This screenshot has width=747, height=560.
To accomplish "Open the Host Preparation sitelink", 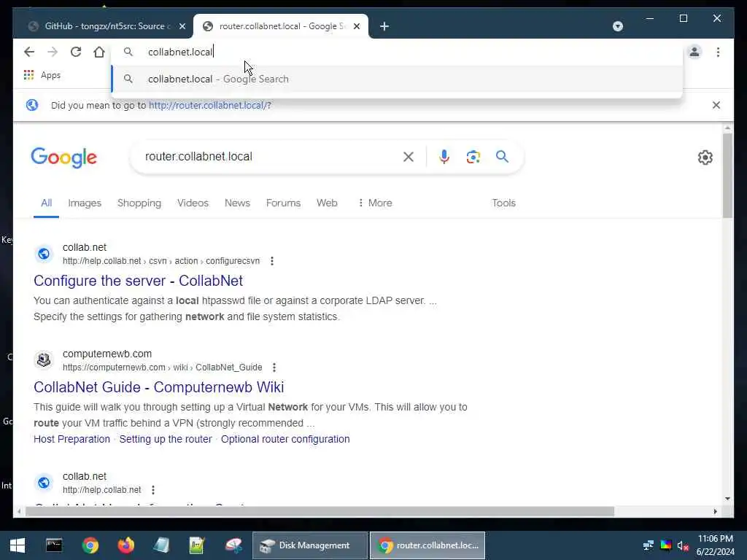I will coord(72,439).
